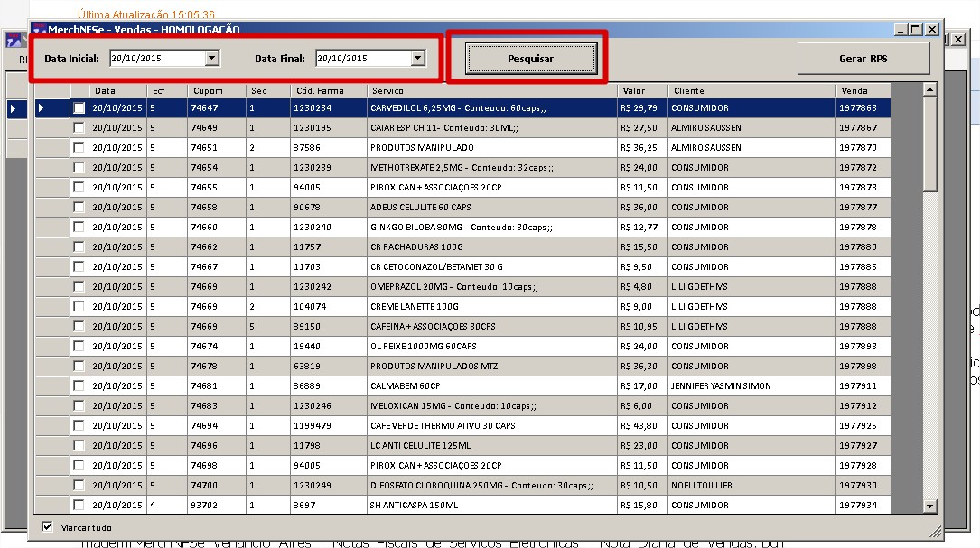
Task: Open the Data Final date dropdown
Action: click(x=416, y=59)
